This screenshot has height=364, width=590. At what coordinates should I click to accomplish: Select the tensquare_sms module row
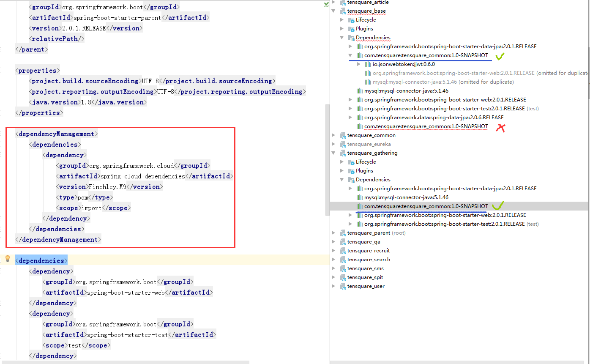460,268
